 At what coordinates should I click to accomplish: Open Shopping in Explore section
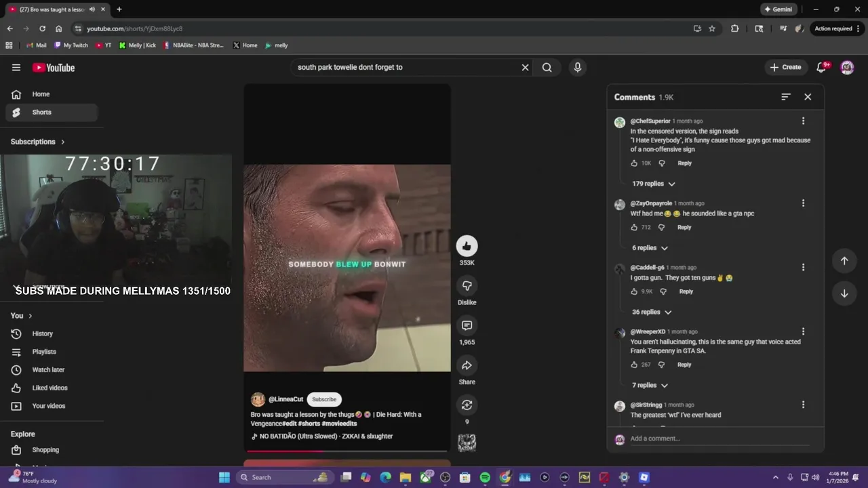(x=52, y=450)
